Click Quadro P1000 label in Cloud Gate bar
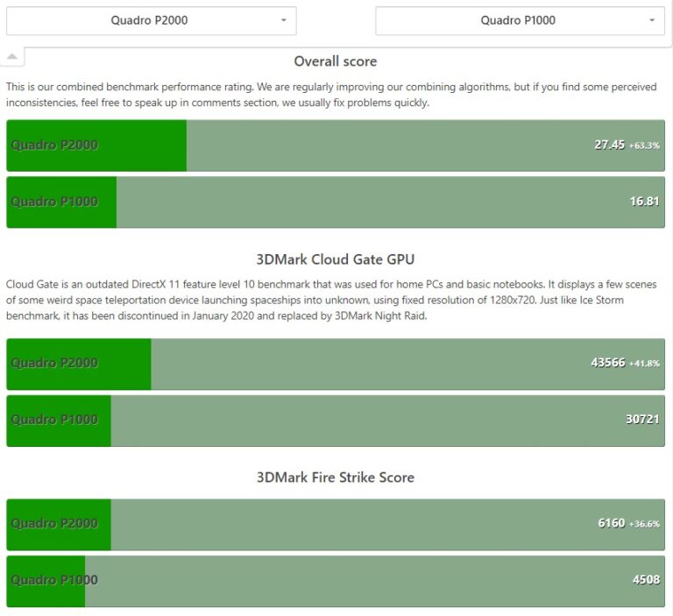The image size is (673, 616). (54, 420)
